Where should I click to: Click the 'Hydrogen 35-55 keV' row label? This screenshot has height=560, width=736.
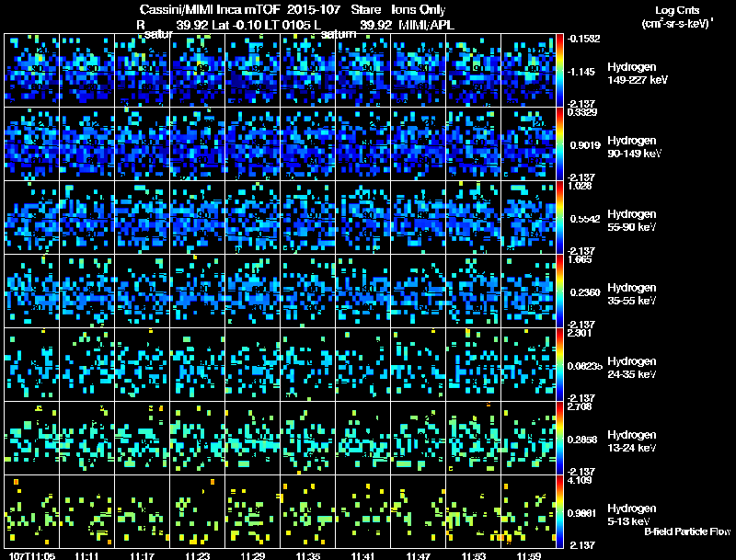[x=632, y=294]
